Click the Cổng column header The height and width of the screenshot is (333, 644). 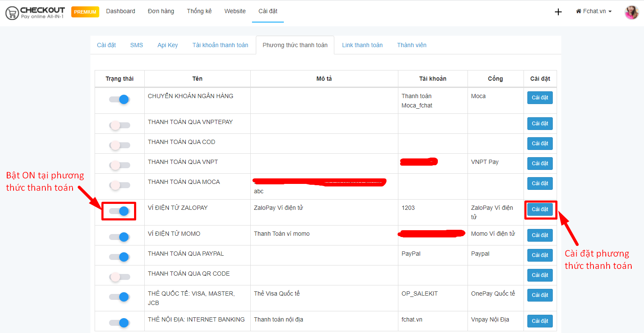pos(496,79)
